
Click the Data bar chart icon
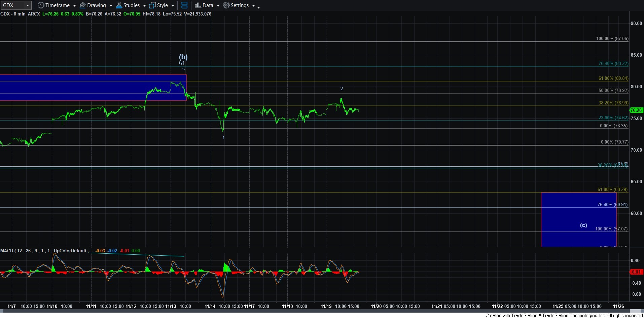[198, 5]
